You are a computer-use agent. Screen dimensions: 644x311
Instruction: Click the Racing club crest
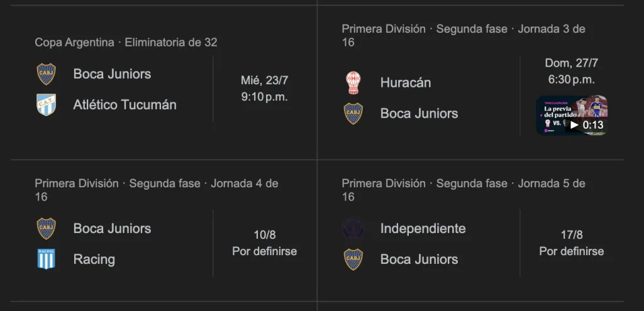(x=46, y=259)
